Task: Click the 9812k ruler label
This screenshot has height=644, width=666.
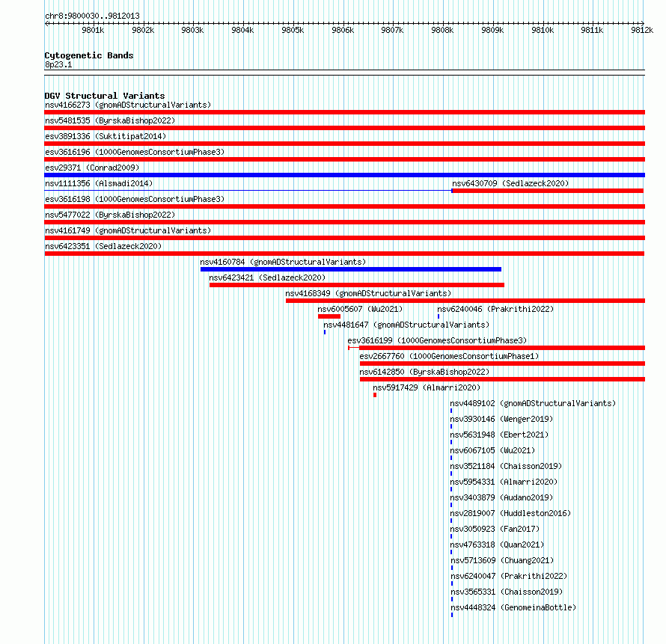Action: click(642, 30)
